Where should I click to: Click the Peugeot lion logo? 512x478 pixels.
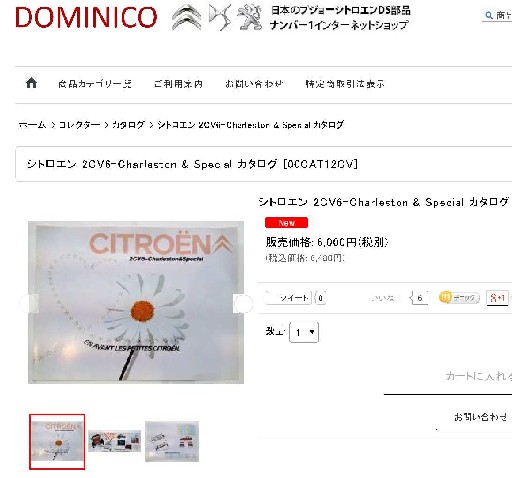point(249,17)
